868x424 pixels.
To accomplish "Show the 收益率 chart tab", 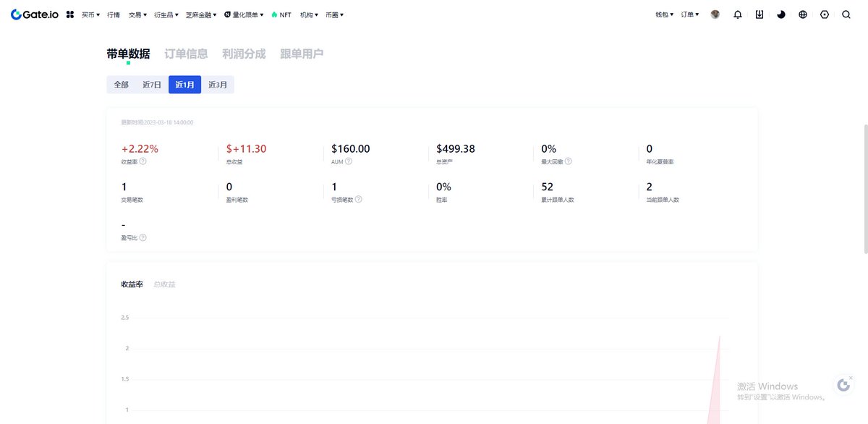I will click(132, 284).
